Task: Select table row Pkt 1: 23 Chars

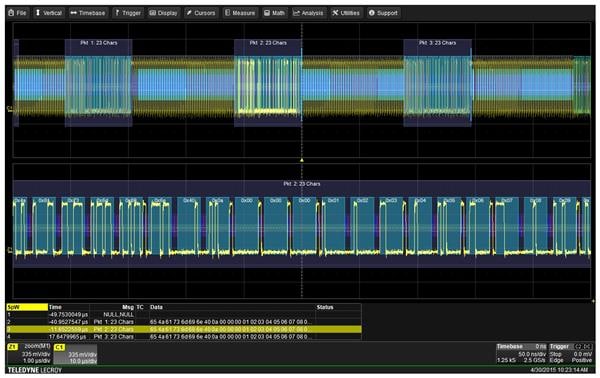Action: pos(184,322)
